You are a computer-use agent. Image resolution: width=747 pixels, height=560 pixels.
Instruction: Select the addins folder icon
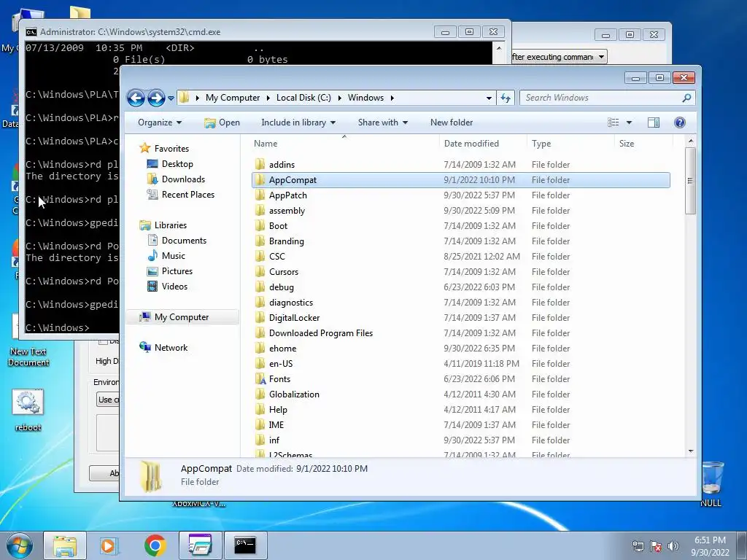(x=260, y=164)
